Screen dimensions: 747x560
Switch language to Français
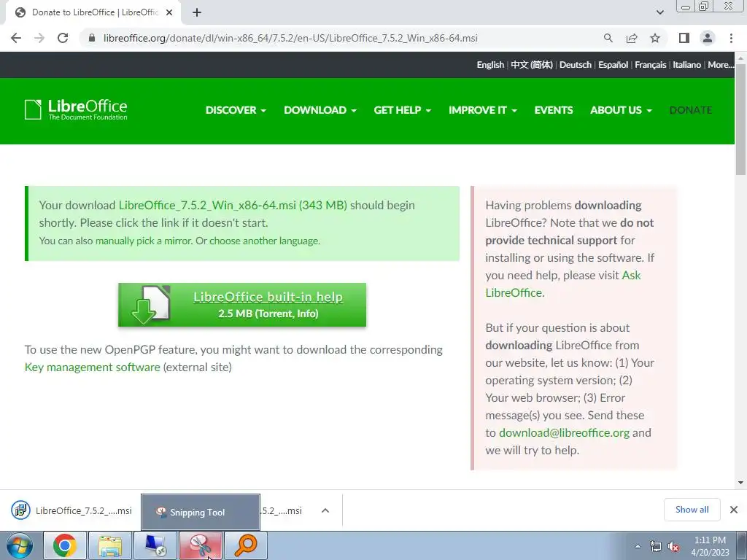pyautogui.click(x=650, y=65)
